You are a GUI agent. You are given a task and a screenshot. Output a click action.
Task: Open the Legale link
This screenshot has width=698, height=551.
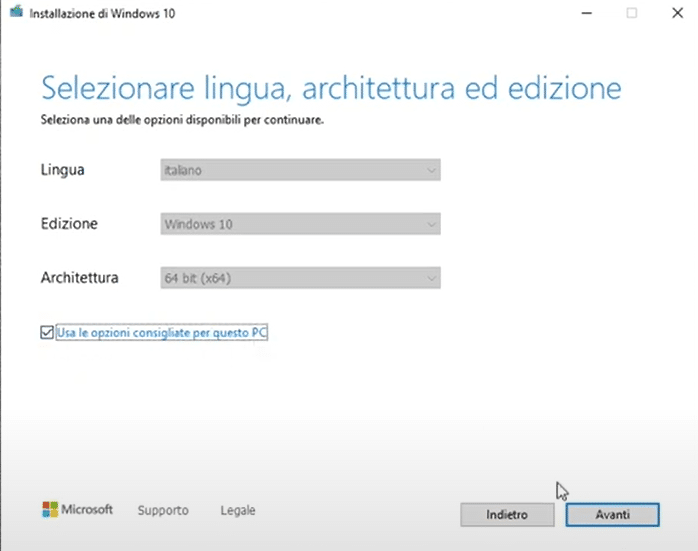coord(238,510)
